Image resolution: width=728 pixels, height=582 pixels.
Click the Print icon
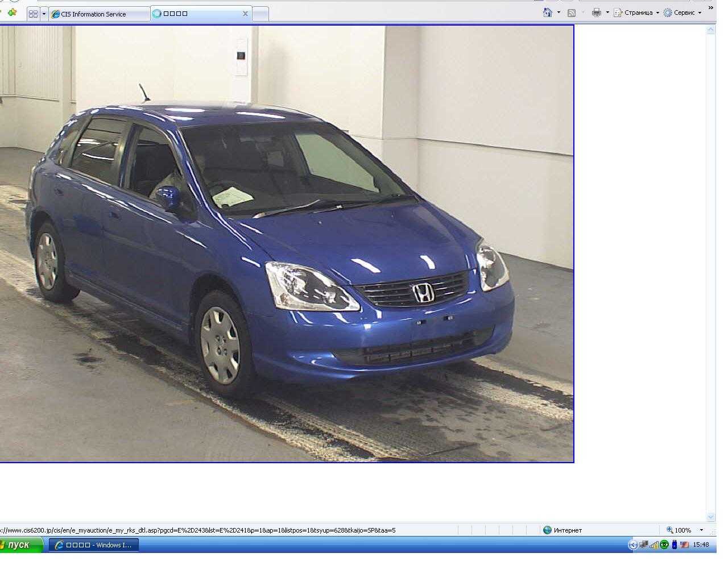point(596,13)
